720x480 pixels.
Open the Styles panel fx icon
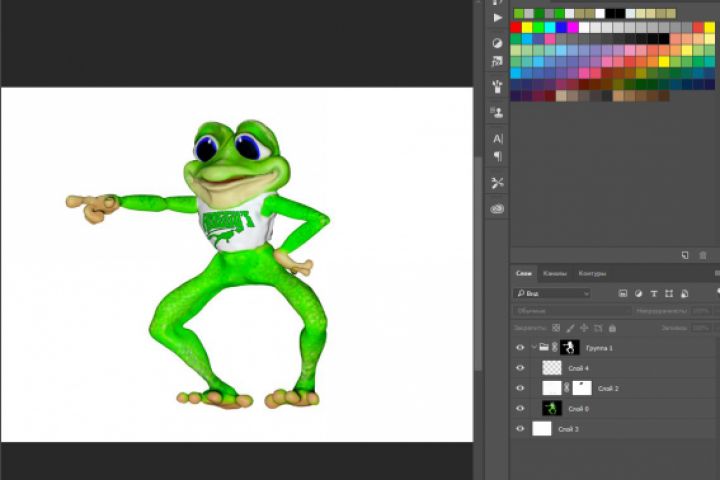click(x=497, y=62)
